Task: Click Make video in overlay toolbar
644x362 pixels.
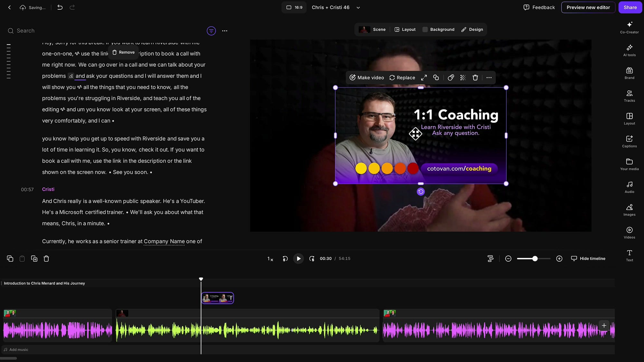Action: [367, 78]
